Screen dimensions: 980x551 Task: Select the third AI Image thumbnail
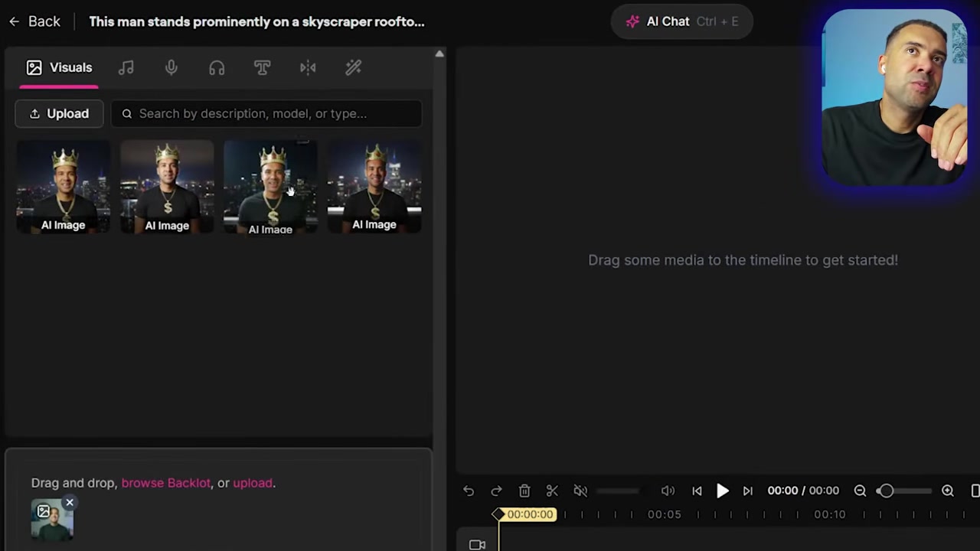270,187
